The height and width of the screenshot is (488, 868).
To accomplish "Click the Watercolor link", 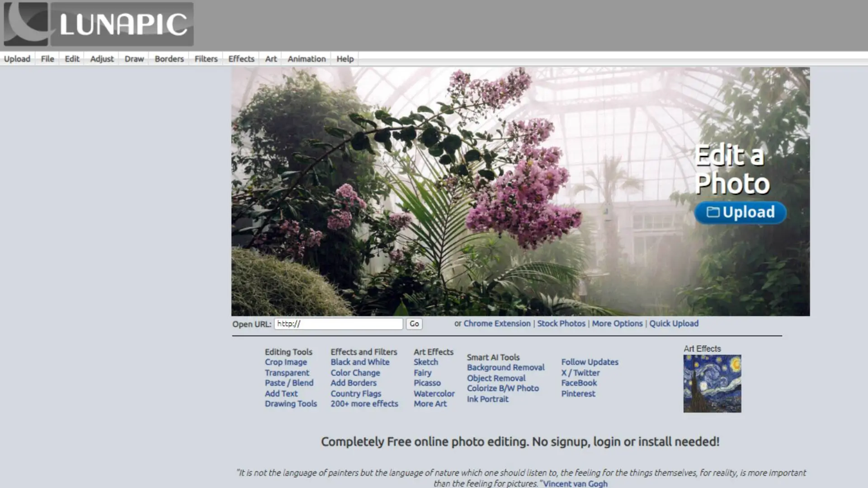I will (434, 394).
